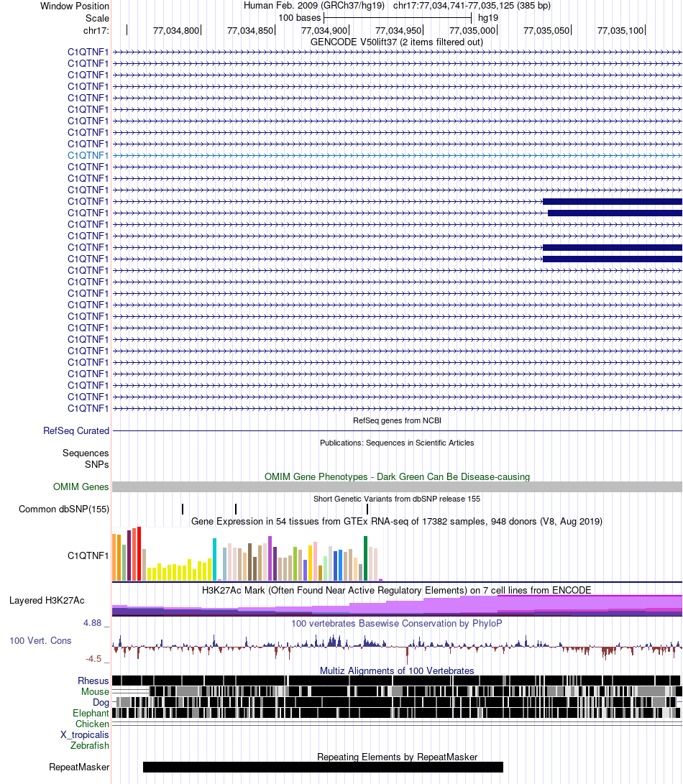
Task: Click the OMIM Genes label
Action: tap(81, 486)
